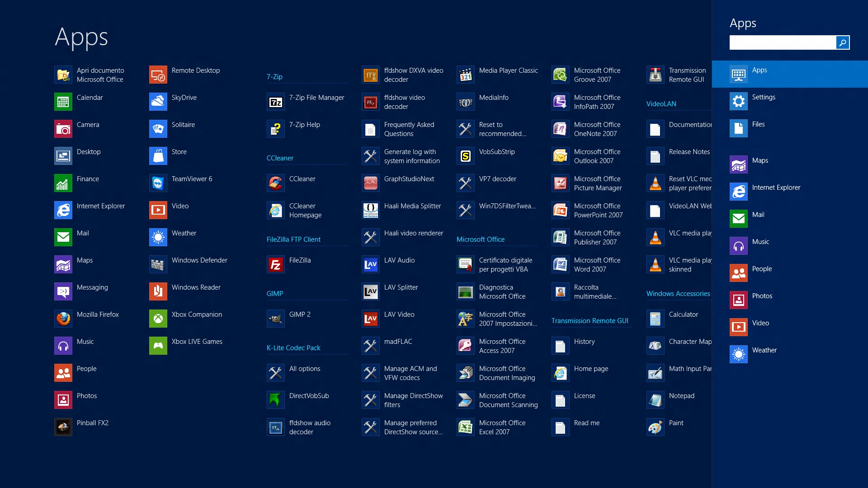Choose Maps in the search pane list
868x488 pixels.
tap(790, 164)
